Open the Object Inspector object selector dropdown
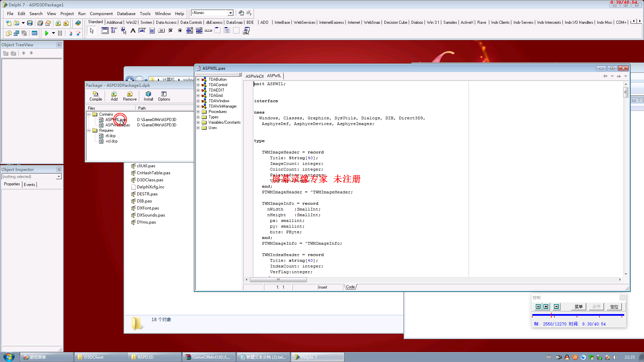 click(59, 177)
